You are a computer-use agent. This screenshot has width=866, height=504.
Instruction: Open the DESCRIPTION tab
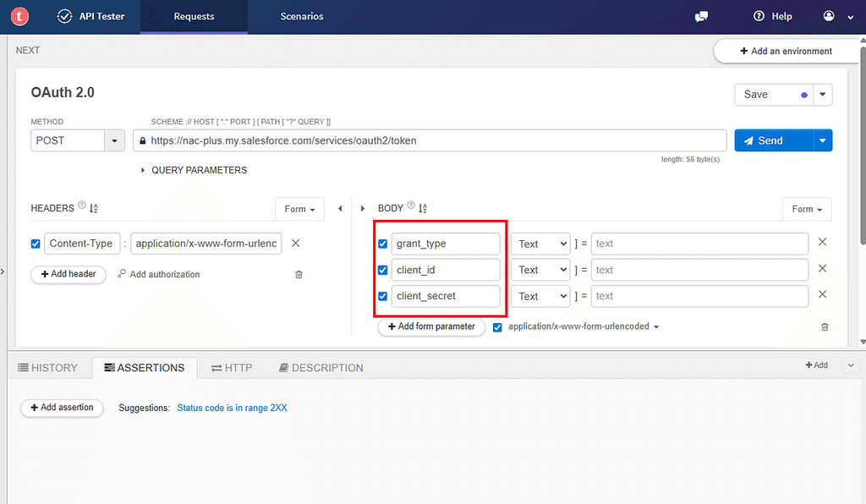[321, 368]
